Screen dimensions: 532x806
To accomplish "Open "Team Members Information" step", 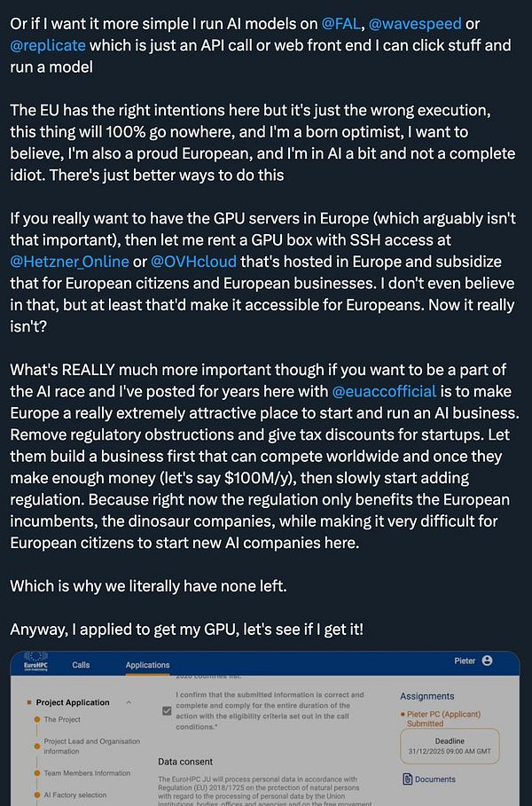I will click(x=86, y=772).
